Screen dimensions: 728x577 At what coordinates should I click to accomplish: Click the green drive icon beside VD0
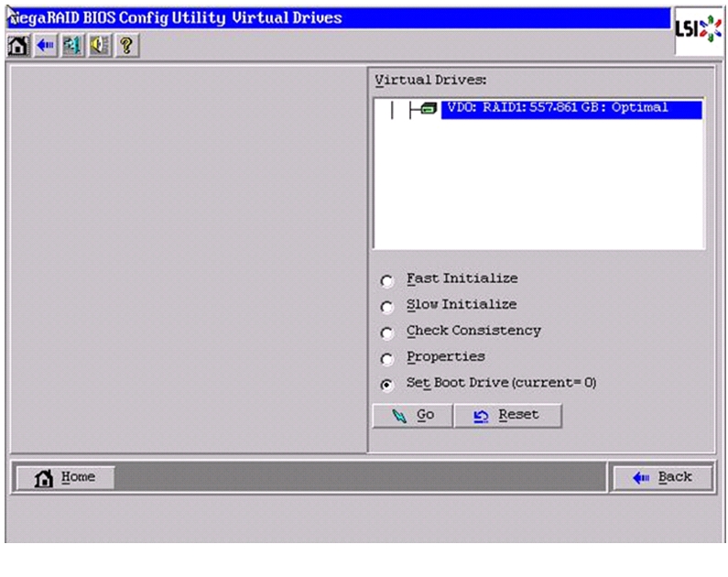pos(429,109)
